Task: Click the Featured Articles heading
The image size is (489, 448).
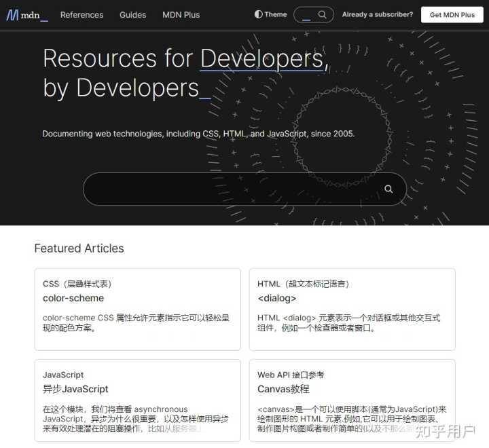Action: 79,248
